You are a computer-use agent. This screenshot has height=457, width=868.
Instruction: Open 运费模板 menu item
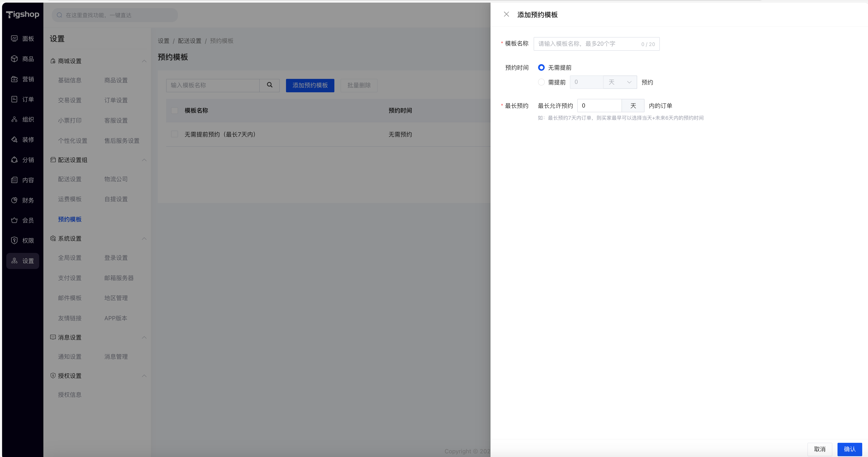click(70, 199)
